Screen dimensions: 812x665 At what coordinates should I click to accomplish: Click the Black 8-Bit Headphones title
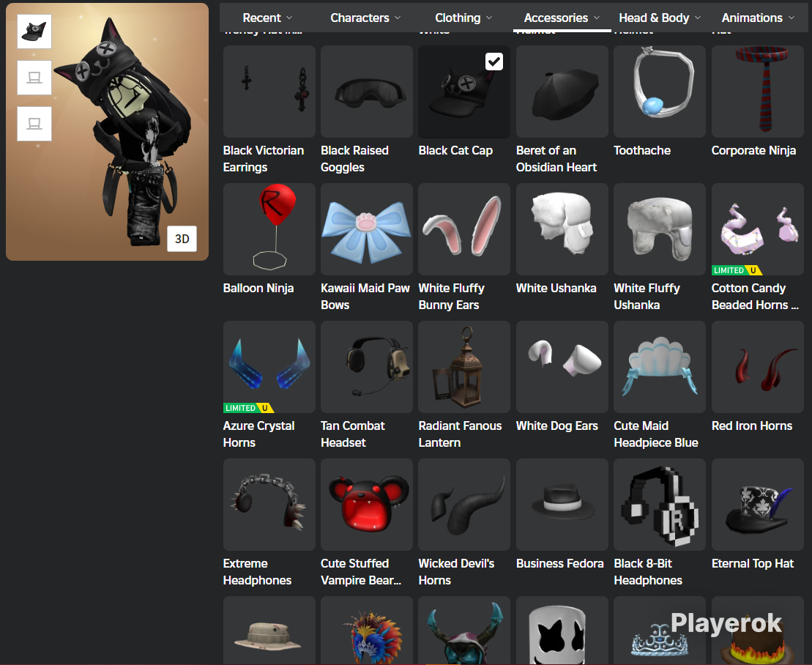click(648, 572)
